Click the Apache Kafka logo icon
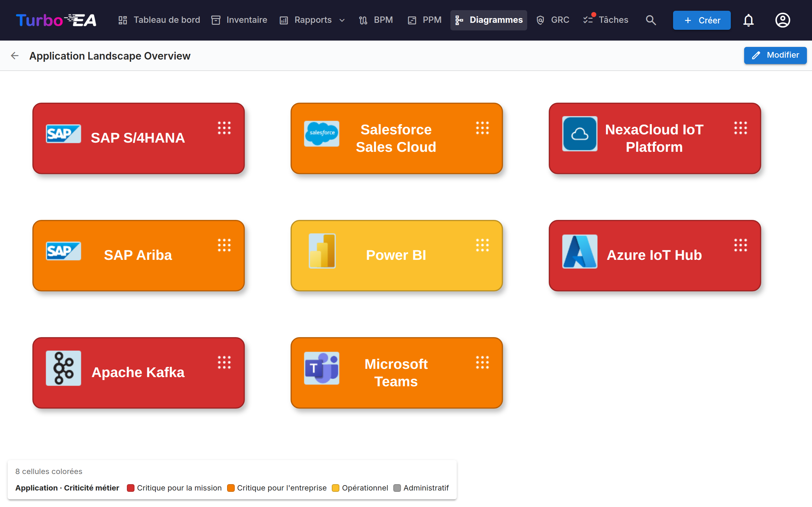Viewport: 812px width, 507px height. tap(63, 368)
